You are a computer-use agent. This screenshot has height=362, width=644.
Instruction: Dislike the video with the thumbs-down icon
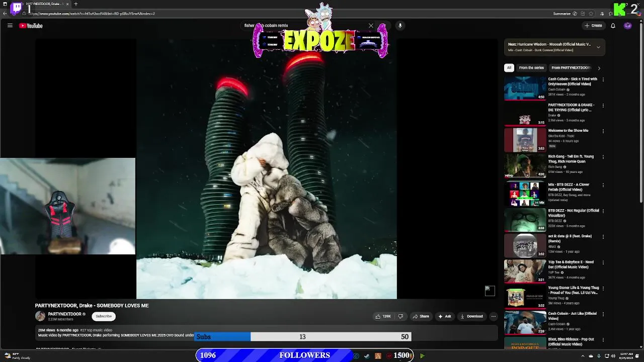click(x=400, y=316)
